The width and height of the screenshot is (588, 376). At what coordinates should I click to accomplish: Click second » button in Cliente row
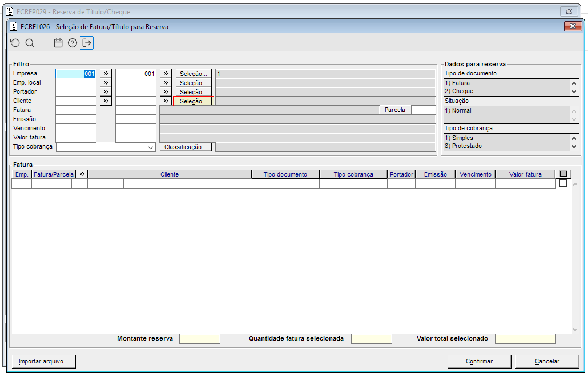coord(166,101)
